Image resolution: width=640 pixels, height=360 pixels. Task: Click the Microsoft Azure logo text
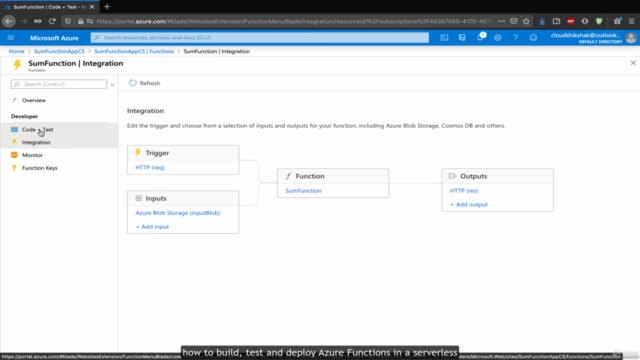coord(54,38)
